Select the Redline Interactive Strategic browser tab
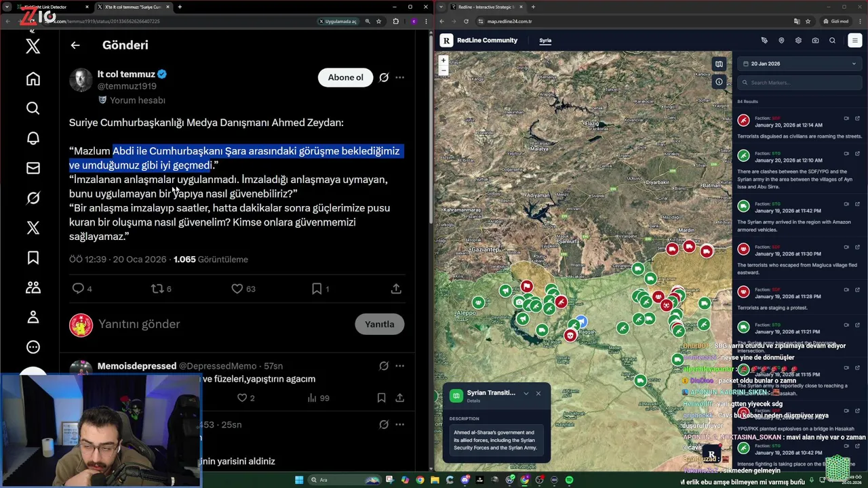The width and height of the screenshot is (868, 488). 487,7
